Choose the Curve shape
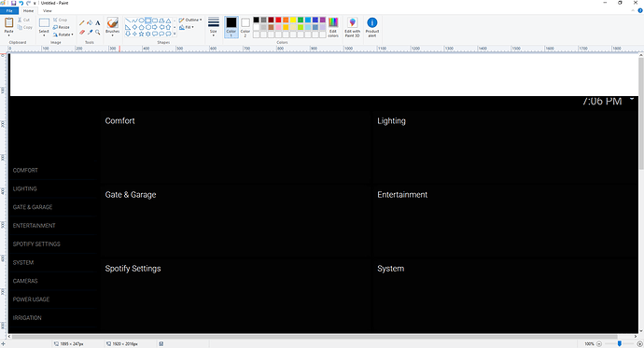This screenshot has height=348, width=644. [x=134, y=21]
